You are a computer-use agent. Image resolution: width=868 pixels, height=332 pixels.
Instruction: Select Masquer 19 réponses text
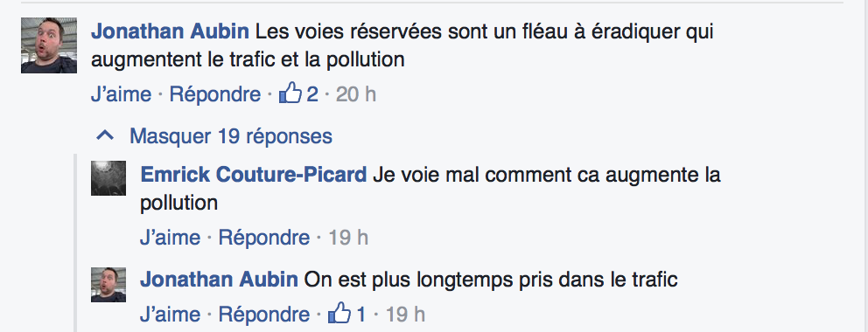tap(231, 136)
